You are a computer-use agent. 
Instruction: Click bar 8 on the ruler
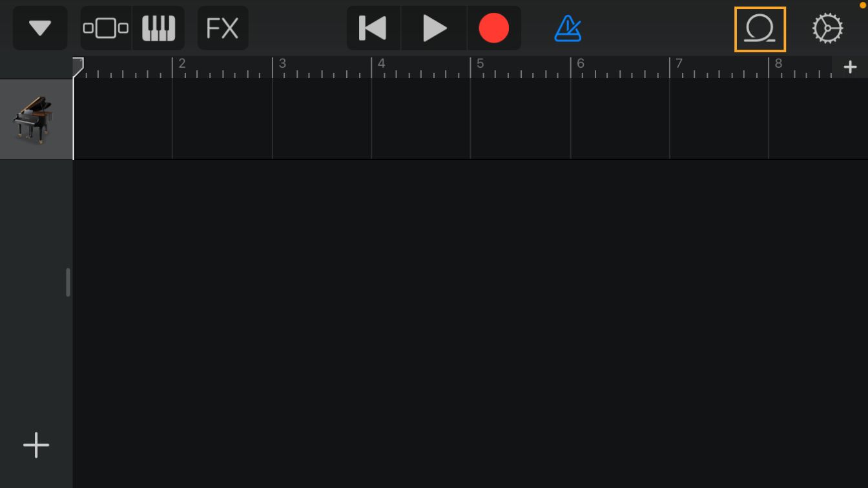pos(778,63)
